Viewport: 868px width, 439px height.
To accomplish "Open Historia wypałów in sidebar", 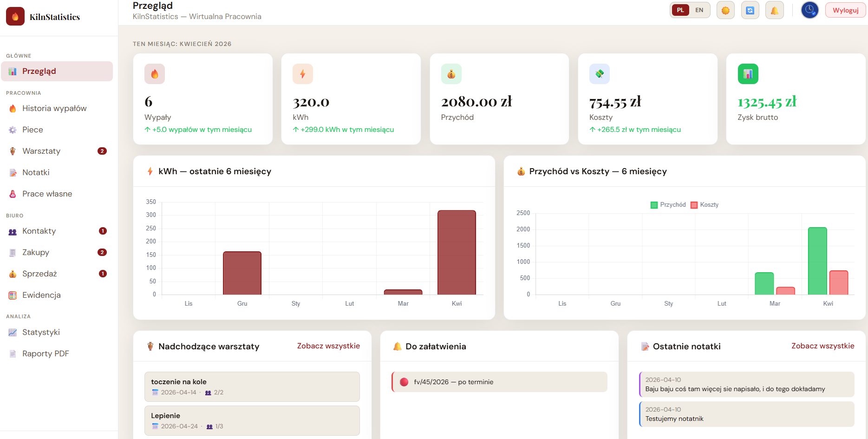I will [54, 108].
